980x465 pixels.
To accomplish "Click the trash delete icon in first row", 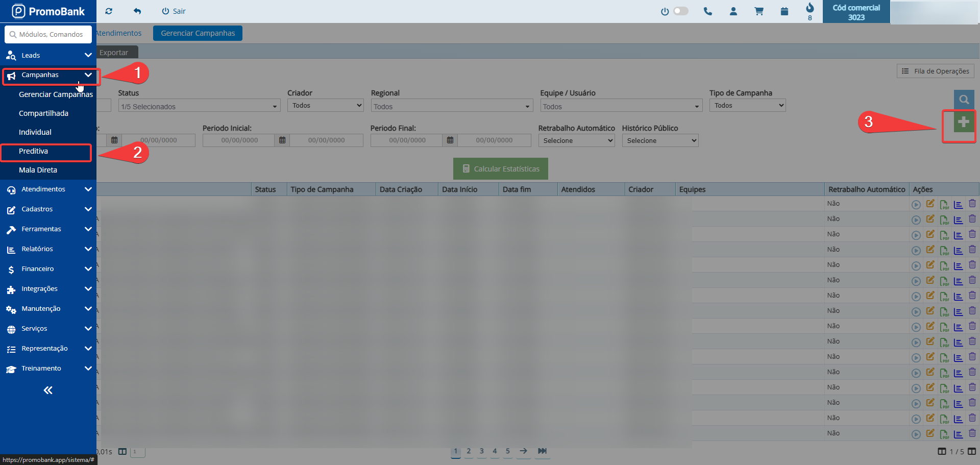I will (x=972, y=204).
